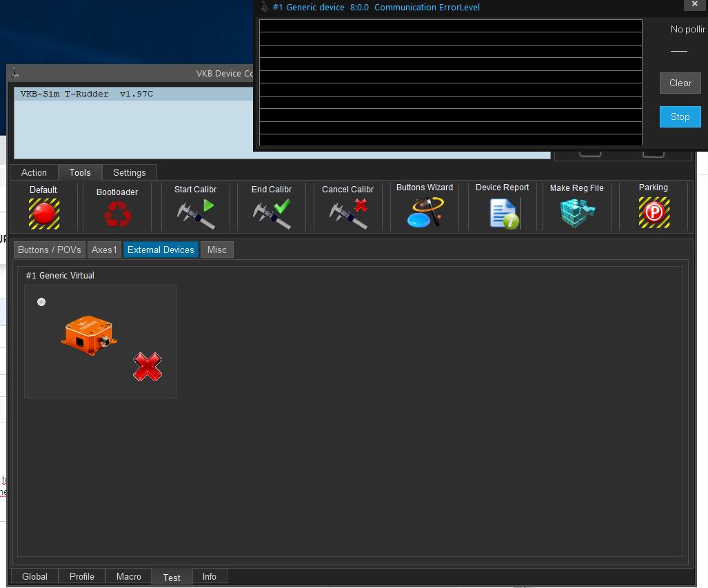Switch to the Action tab
The height and width of the screenshot is (588, 708).
(34, 172)
